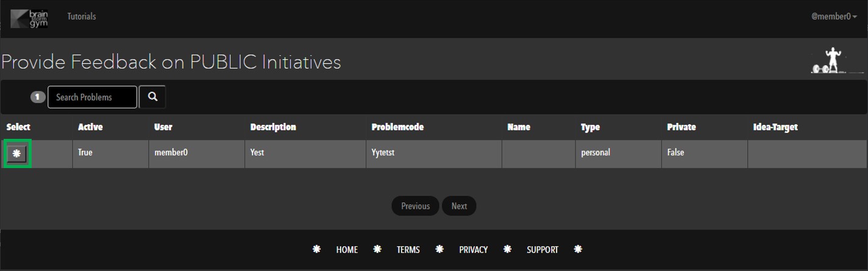
Task: Open the TERMS footer link
Action: click(x=408, y=250)
